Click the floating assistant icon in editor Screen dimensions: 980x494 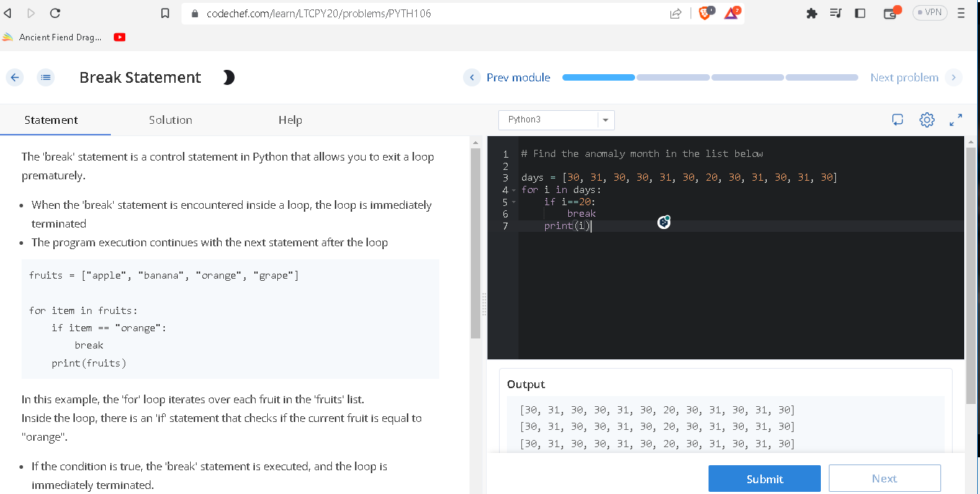pos(664,223)
